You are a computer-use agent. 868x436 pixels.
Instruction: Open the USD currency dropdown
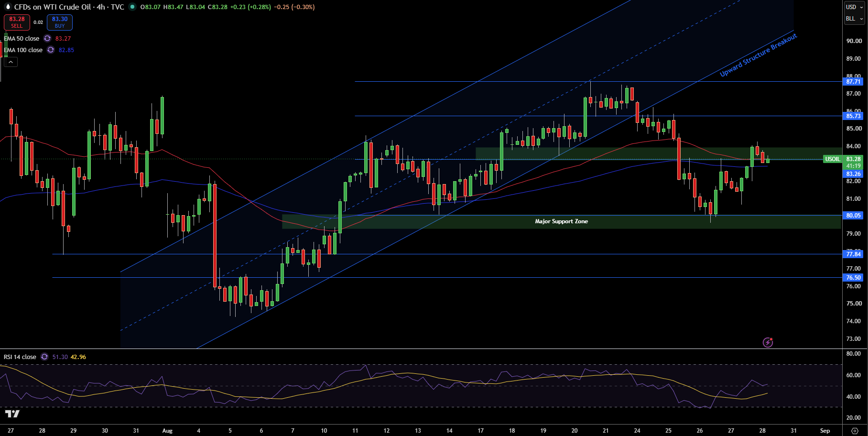point(854,7)
